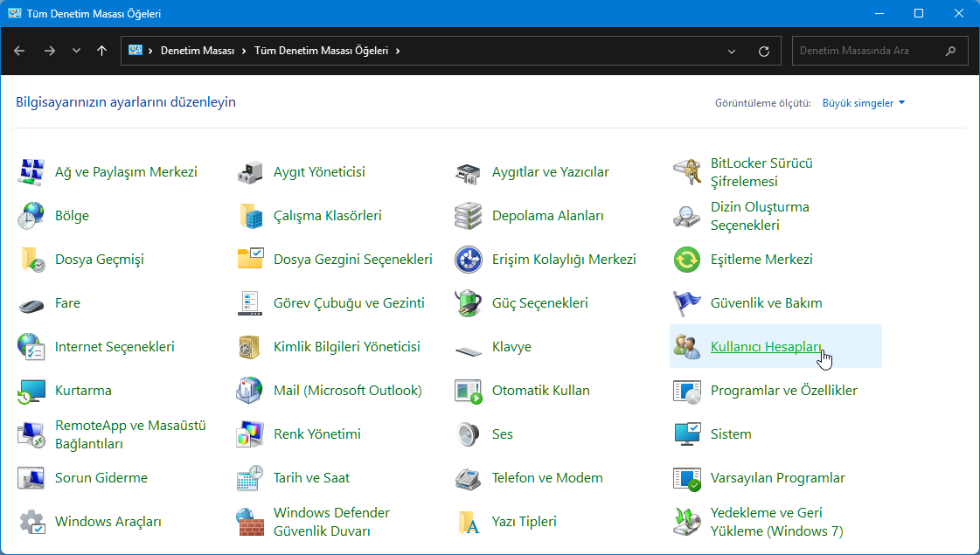Image resolution: width=980 pixels, height=555 pixels.
Task: Open the Büyük simgeler view dropdown
Action: click(863, 102)
